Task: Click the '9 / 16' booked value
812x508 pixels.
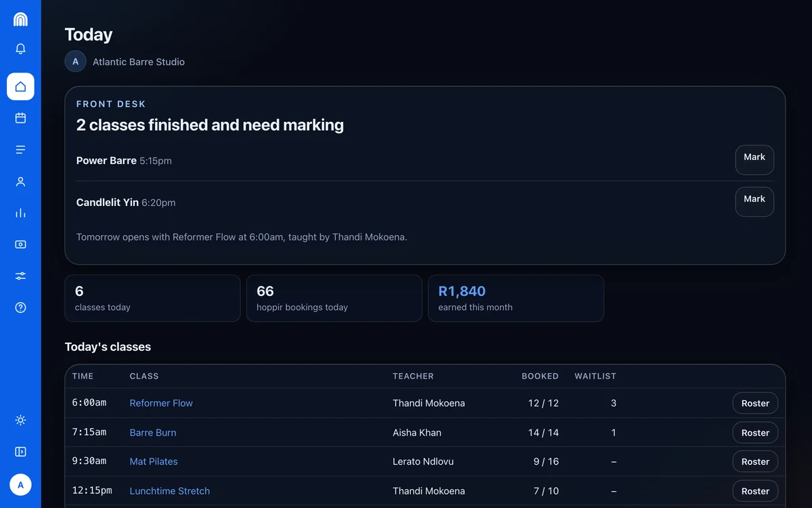Action: tap(546, 461)
